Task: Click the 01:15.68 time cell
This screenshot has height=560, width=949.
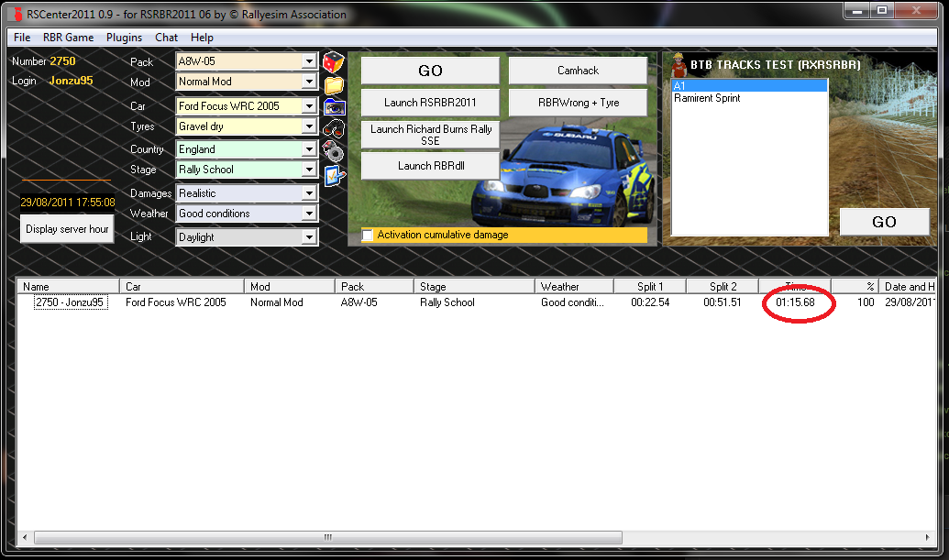Action: click(x=795, y=302)
